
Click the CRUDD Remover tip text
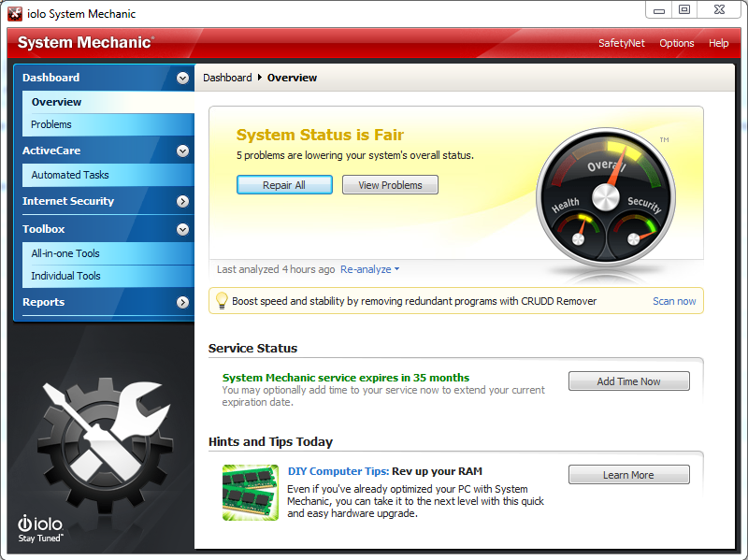(x=414, y=301)
